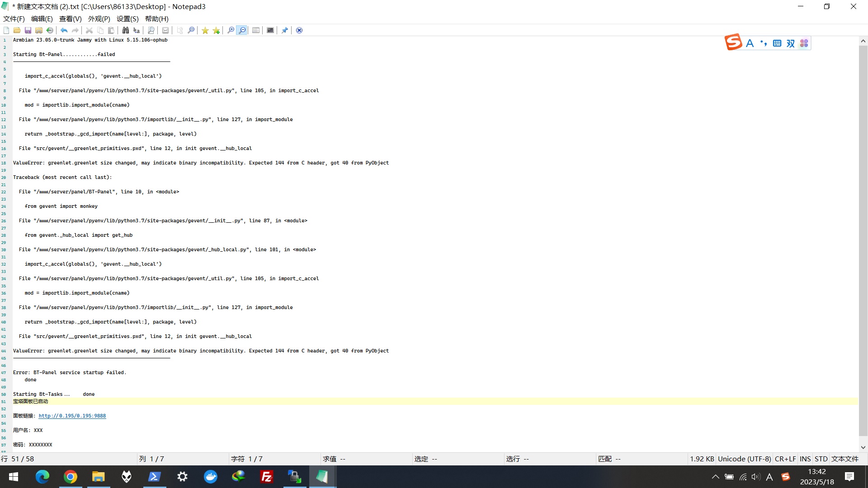The height and width of the screenshot is (488, 868).
Task: Click the highlighted 宝塔面板已启动 line
Action: click(30, 401)
